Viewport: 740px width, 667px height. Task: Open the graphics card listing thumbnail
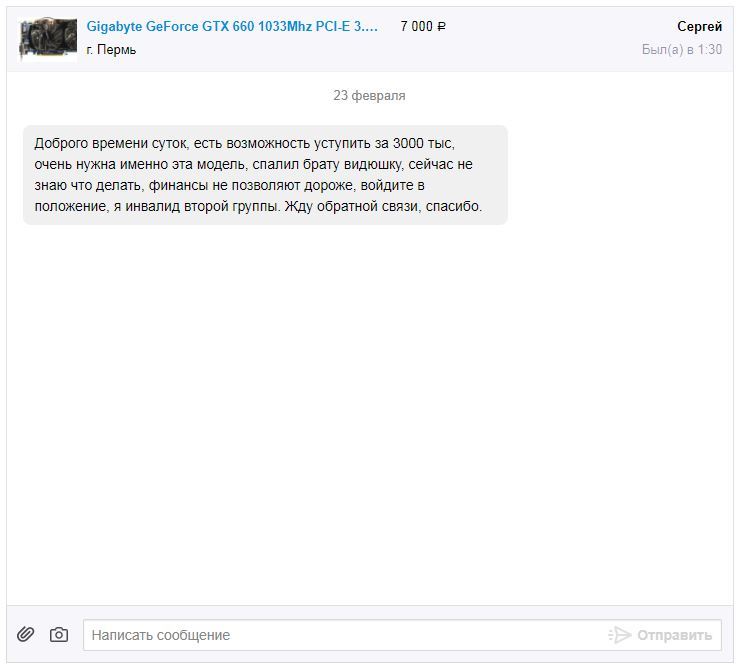[x=48, y=39]
